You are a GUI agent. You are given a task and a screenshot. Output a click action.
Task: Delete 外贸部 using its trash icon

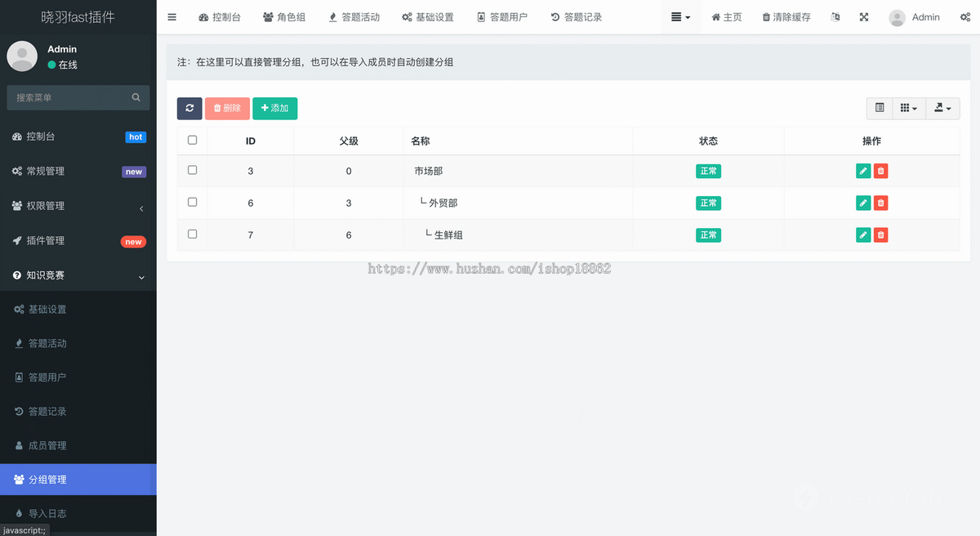880,203
